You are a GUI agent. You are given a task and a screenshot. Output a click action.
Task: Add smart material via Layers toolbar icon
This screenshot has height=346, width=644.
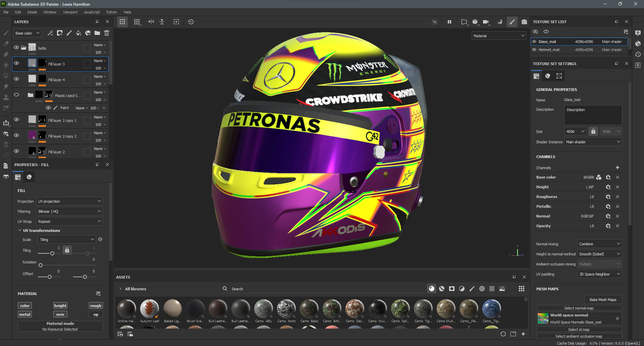(88, 33)
